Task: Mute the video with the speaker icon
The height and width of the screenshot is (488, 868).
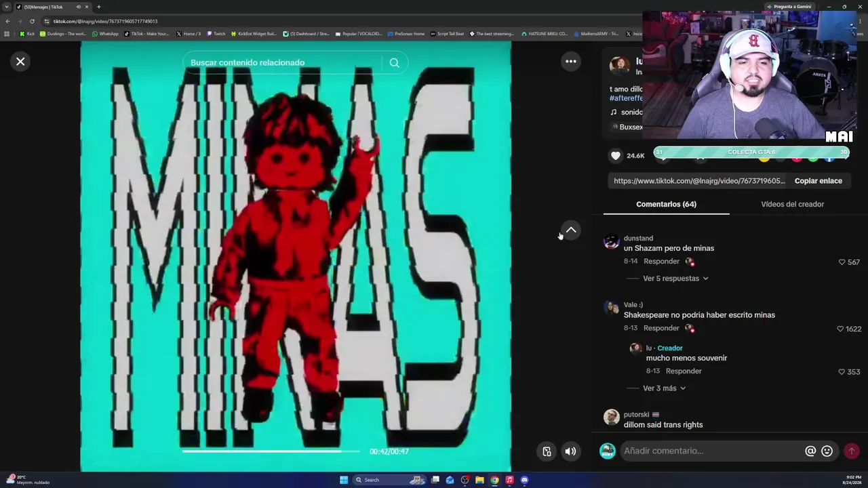Action: pos(571,451)
